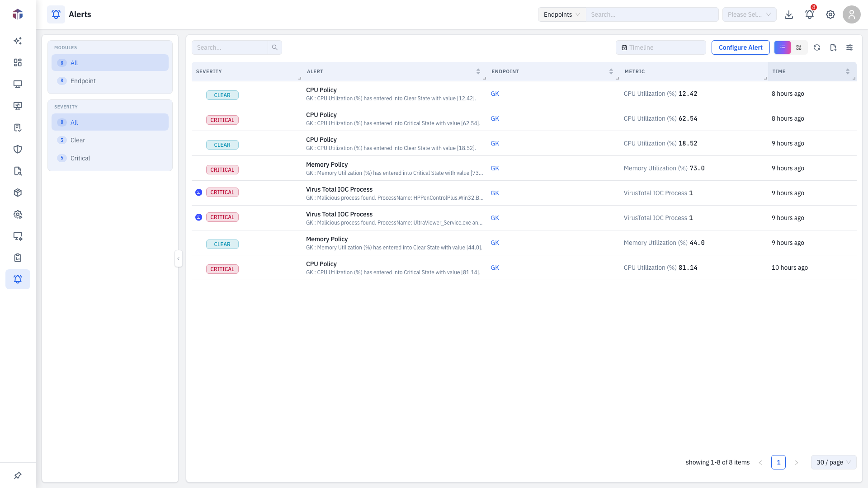Viewport: 868px width, 488px height.
Task: Open the clipboard reports sidebar icon
Action: click(x=18, y=258)
